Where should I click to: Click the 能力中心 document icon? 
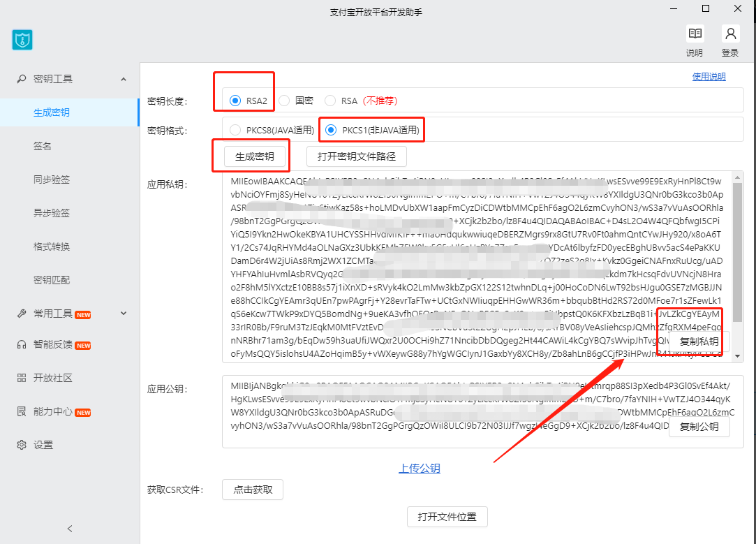click(x=22, y=411)
